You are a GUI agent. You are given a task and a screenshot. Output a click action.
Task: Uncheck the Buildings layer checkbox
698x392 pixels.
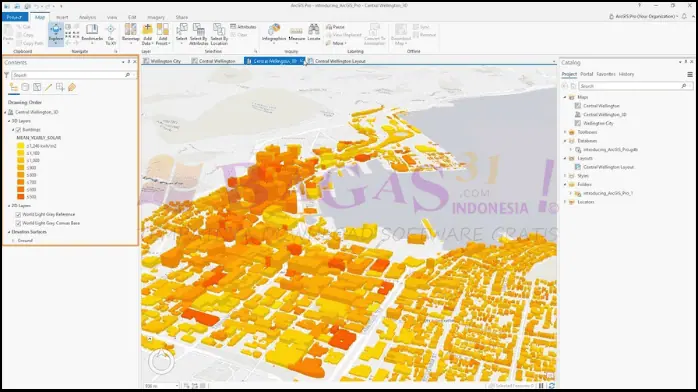pos(18,130)
